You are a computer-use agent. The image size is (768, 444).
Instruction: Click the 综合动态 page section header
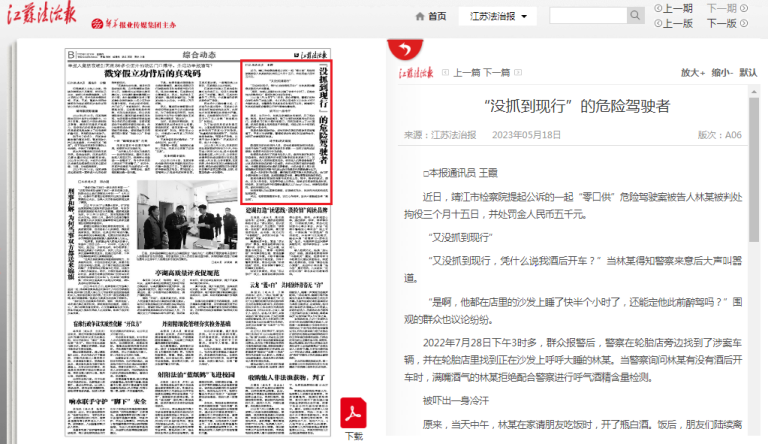pyautogui.click(x=199, y=54)
